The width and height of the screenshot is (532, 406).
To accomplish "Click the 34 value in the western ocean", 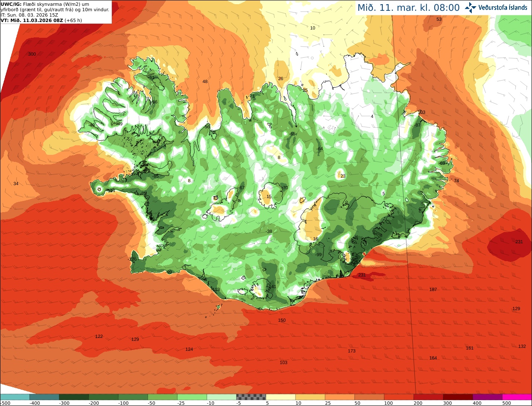I will pyautogui.click(x=16, y=184).
